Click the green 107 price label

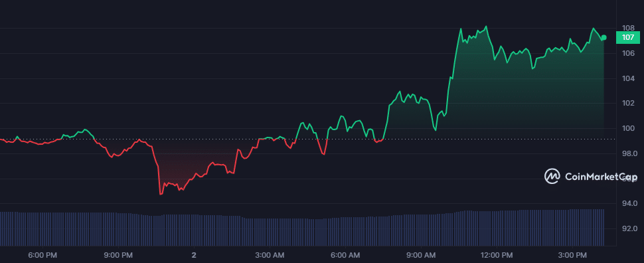(x=628, y=37)
